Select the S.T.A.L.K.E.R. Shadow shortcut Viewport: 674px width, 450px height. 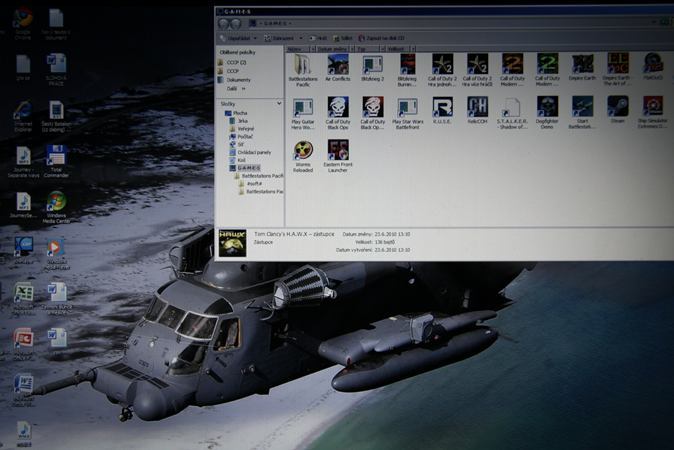click(x=512, y=113)
